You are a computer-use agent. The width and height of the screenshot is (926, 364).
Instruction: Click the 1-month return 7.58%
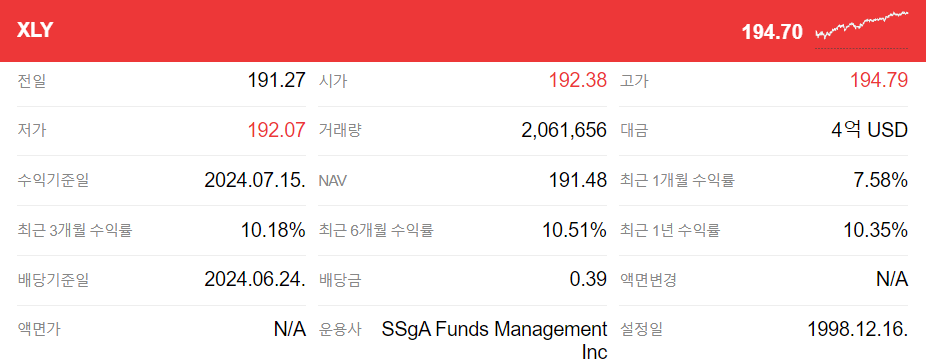pos(881,180)
